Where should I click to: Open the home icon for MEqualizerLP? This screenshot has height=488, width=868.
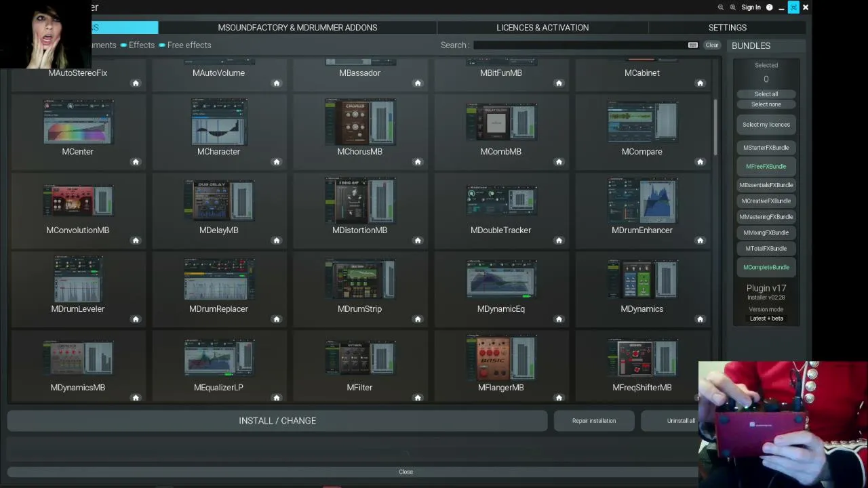(277, 398)
